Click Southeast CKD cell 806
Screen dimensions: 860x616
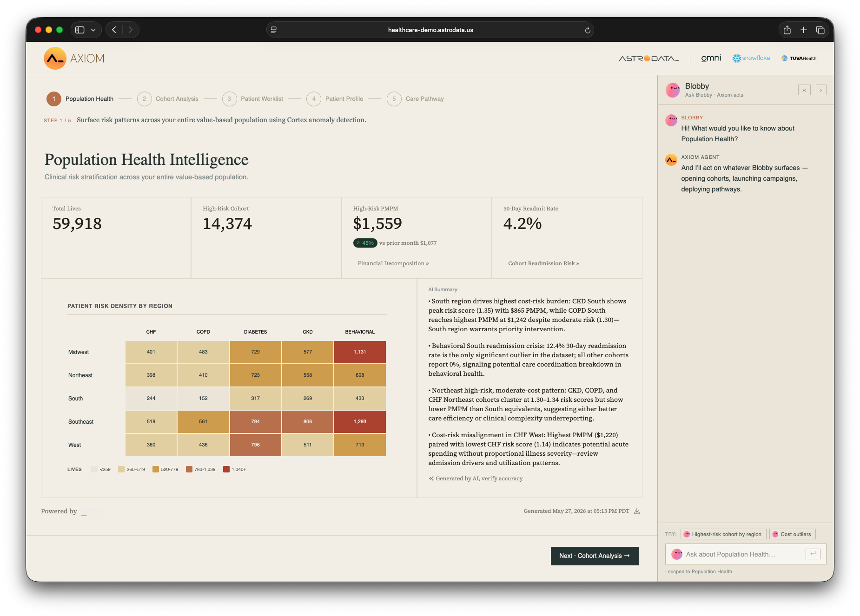point(308,422)
